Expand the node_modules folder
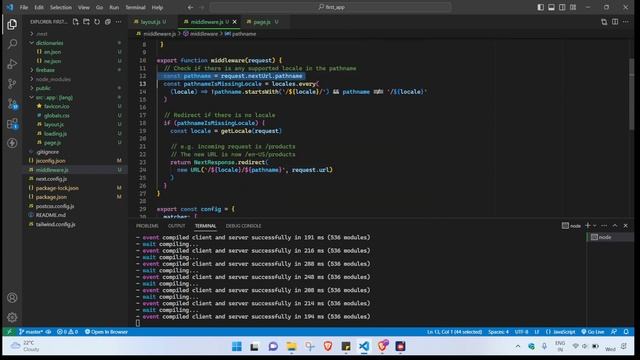640x360 pixels. click(76, 79)
